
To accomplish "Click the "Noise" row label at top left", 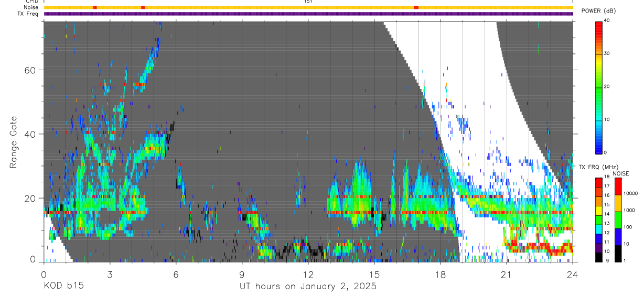I will click(x=31, y=7).
